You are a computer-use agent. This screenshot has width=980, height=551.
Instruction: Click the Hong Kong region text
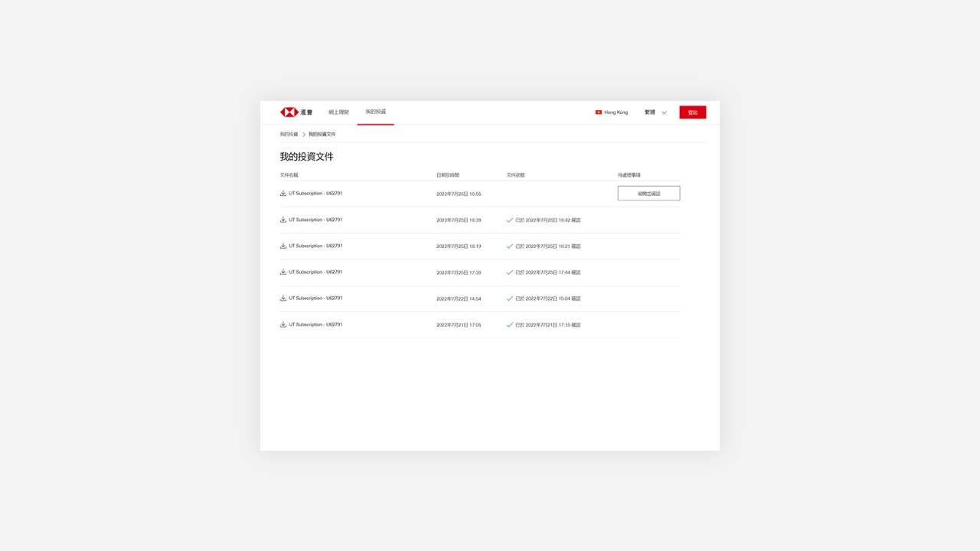(x=616, y=112)
